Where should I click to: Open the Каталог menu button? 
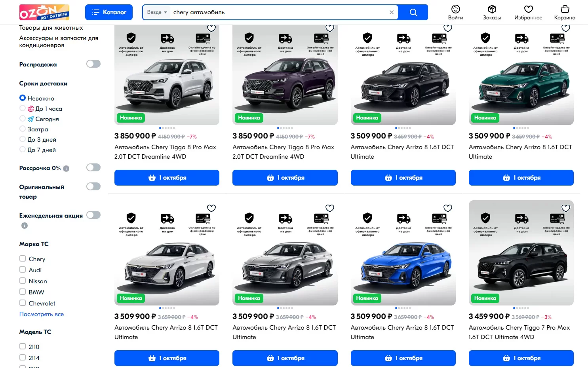click(109, 12)
